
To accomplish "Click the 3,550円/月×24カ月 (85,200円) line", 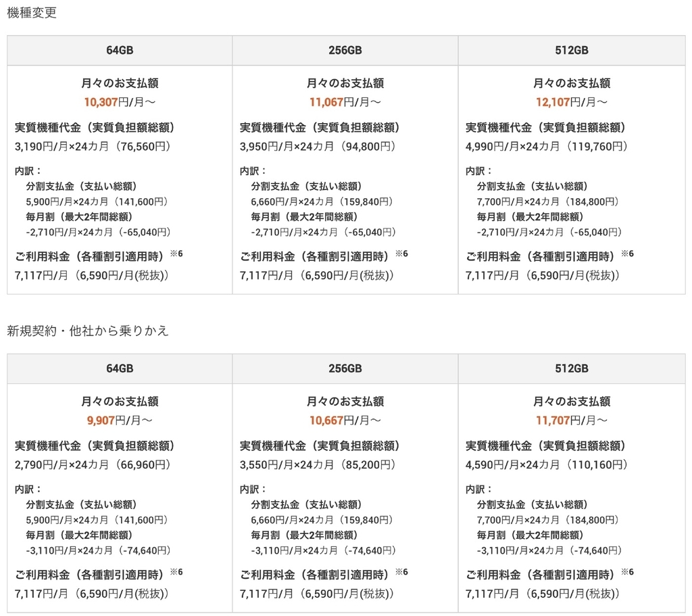I will click(x=318, y=465).
